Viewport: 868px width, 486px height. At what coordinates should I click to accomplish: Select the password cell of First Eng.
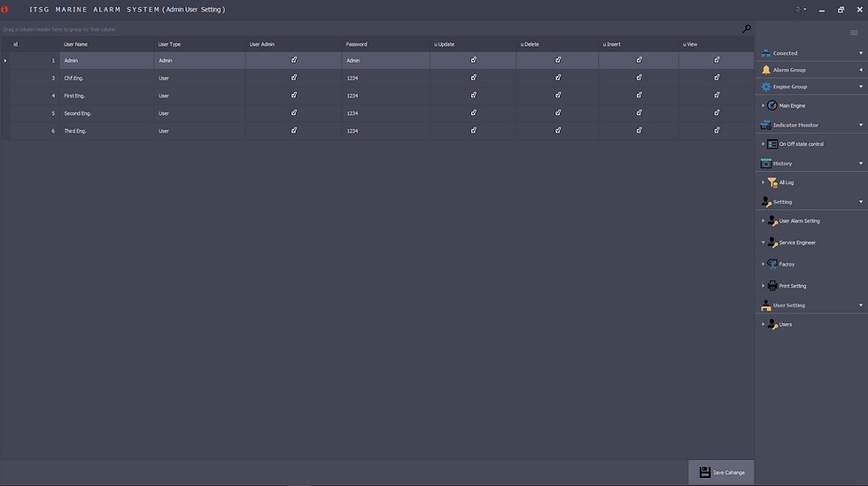385,96
